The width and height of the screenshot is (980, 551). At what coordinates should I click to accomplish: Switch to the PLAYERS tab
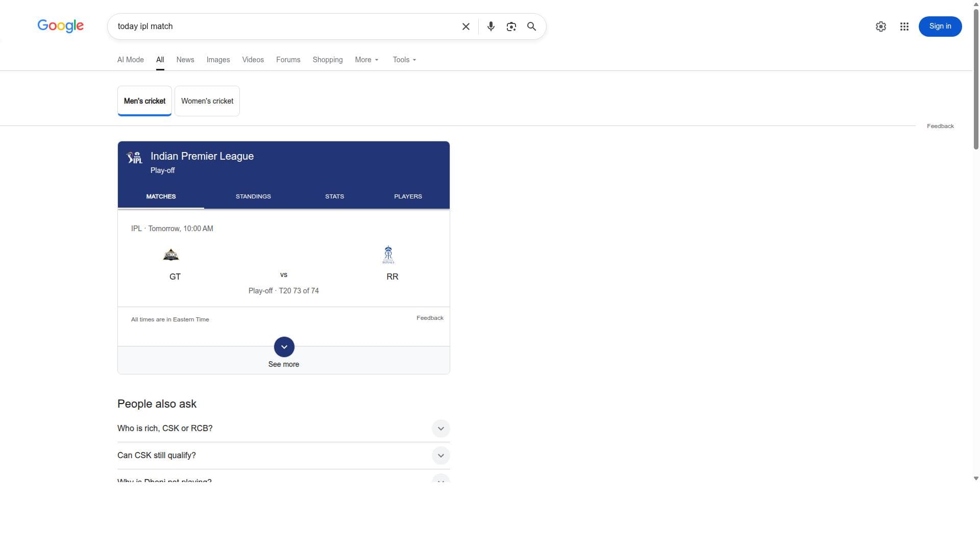pos(408,196)
